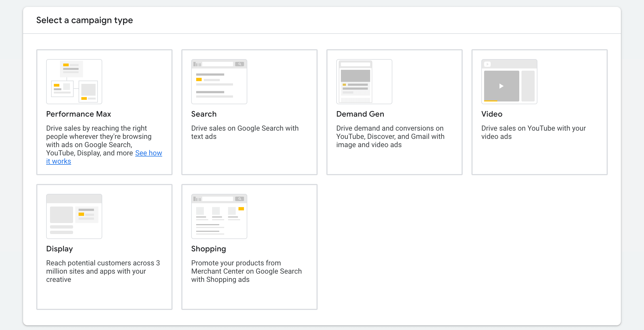Select the Demand Gen title

pos(360,114)
